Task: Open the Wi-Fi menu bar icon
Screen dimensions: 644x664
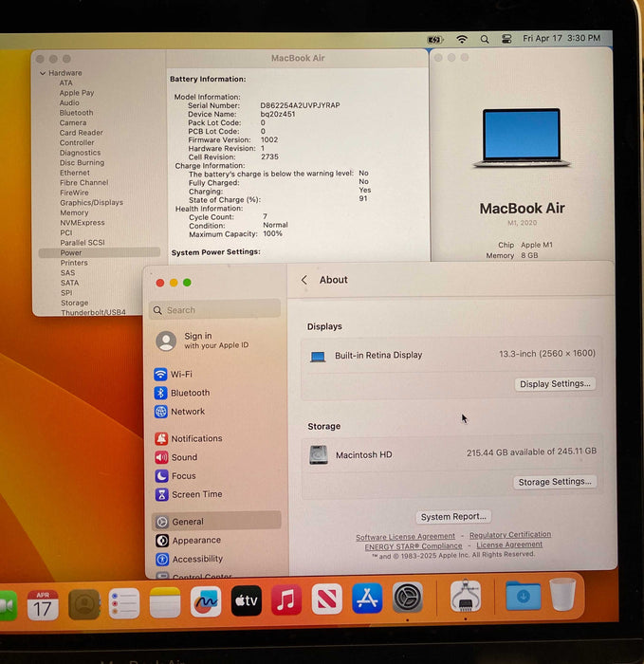Action: [462, 40]
